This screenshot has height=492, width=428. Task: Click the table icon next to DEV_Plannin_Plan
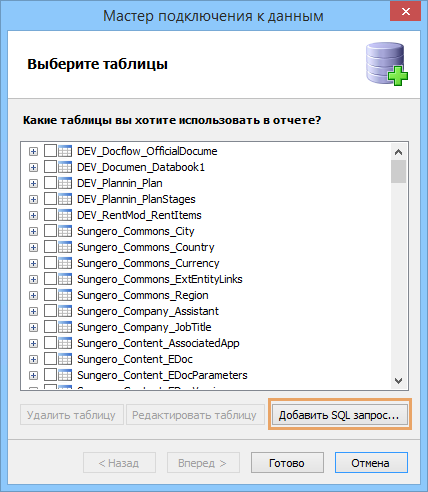[65, 183]
